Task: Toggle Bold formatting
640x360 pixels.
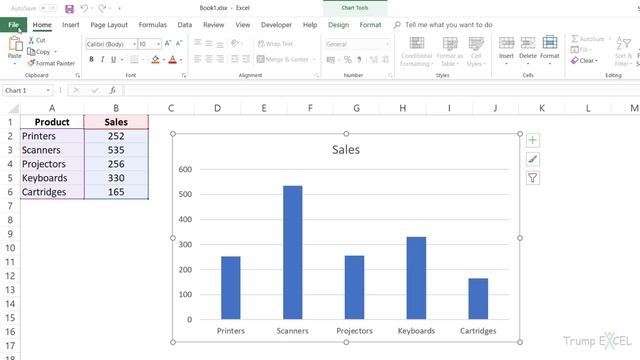Action: (x=91, y=60)
